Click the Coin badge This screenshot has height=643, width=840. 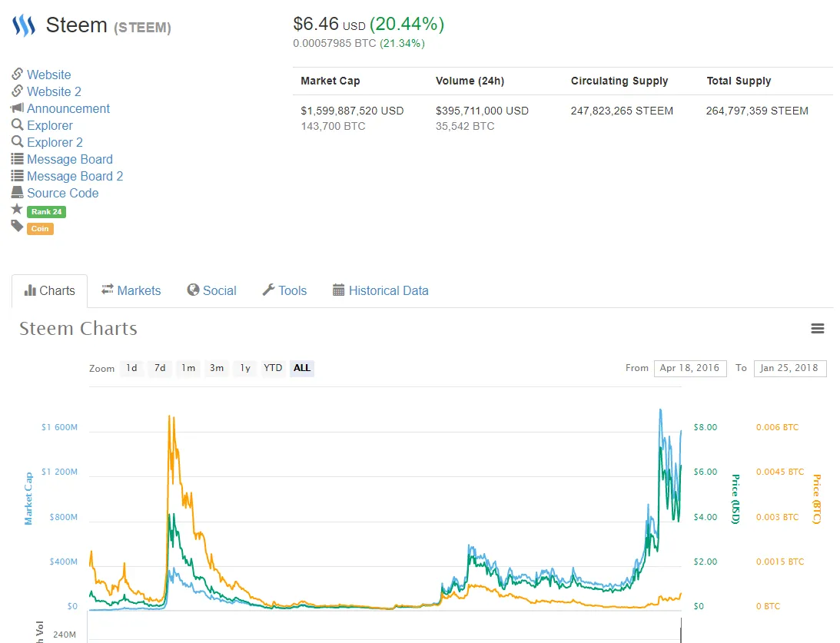[40, 229]
